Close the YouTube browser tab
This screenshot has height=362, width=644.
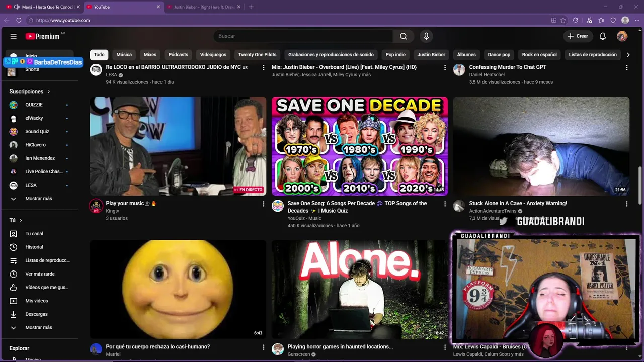click(x=158, y=7)
